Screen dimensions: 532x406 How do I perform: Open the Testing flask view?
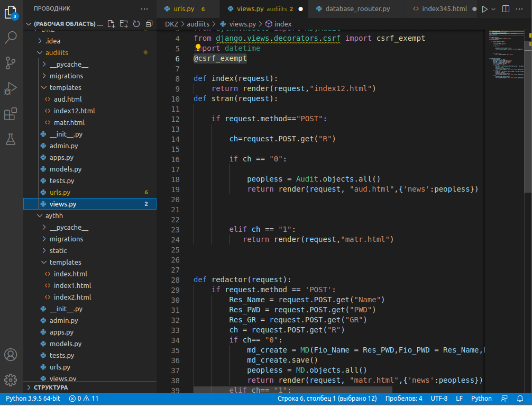(11, 140)
